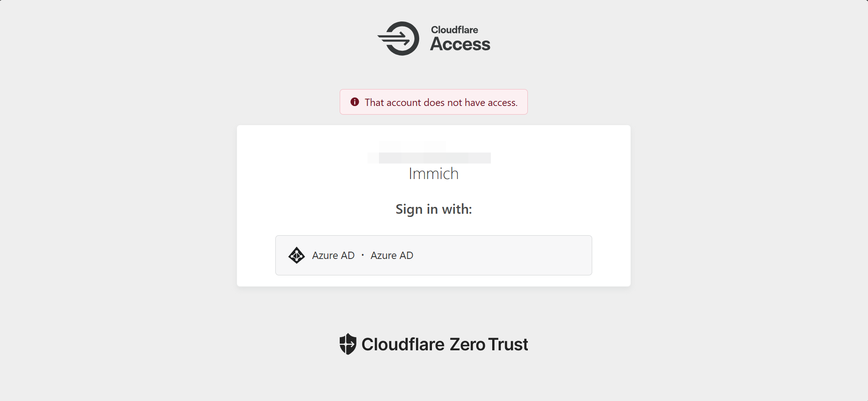Click the "Immich" application title

click(433, 174)
